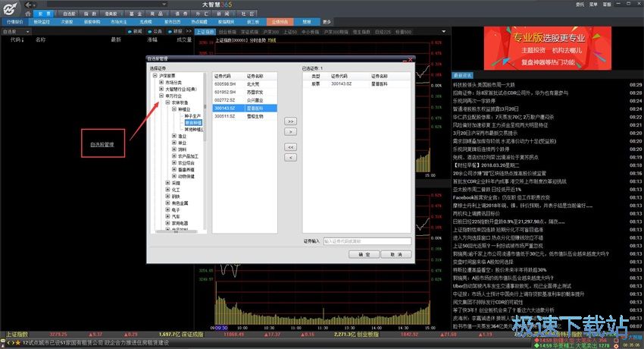Expand the 市场分类 tree node
This screenshot has height=349, width=644.
161,82
